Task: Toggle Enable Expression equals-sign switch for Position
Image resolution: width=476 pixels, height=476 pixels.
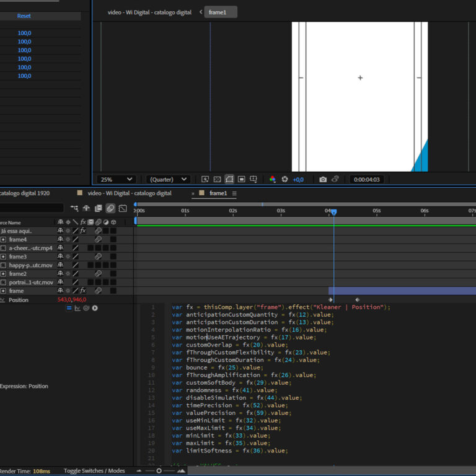Action: [x=69, y=308]
